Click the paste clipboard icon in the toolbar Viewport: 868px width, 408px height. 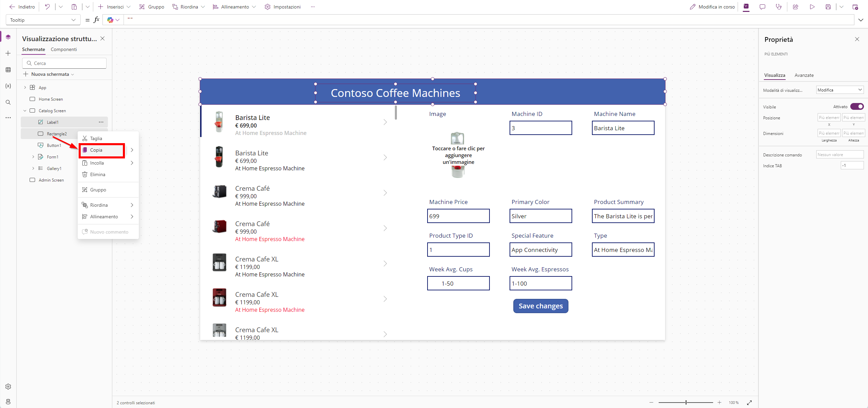tap(74, 7)
